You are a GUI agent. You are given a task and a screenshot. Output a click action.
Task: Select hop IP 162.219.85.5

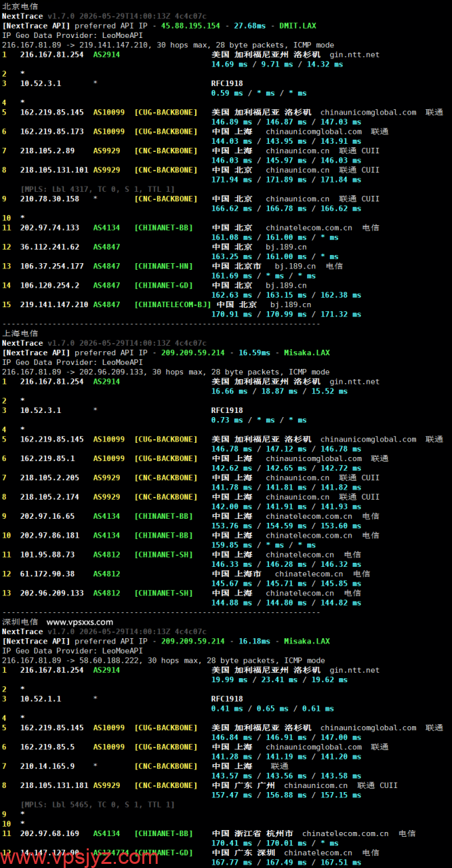tap(47, 747)
